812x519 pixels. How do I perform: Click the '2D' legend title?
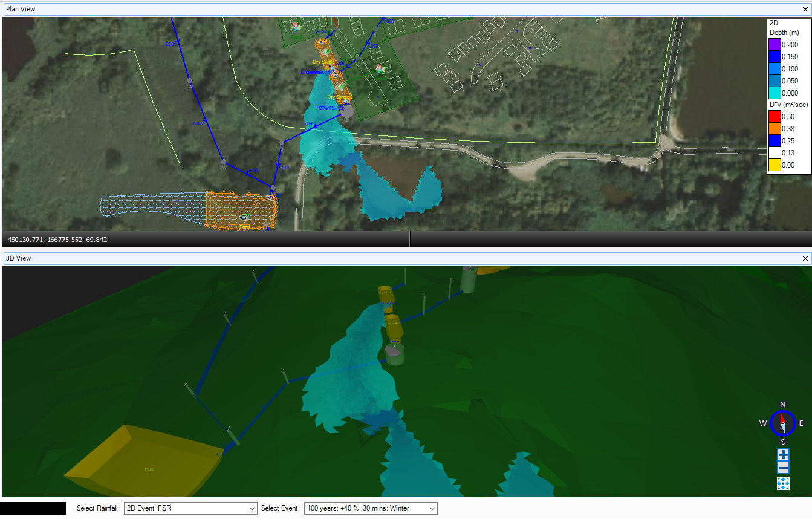click(x=774, y=23)
